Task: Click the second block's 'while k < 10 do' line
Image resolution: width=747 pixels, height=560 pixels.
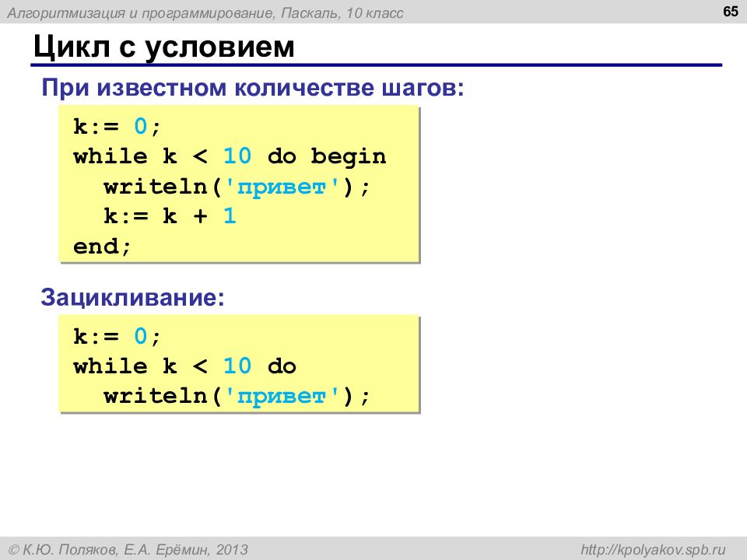Action: coord(185,366)
